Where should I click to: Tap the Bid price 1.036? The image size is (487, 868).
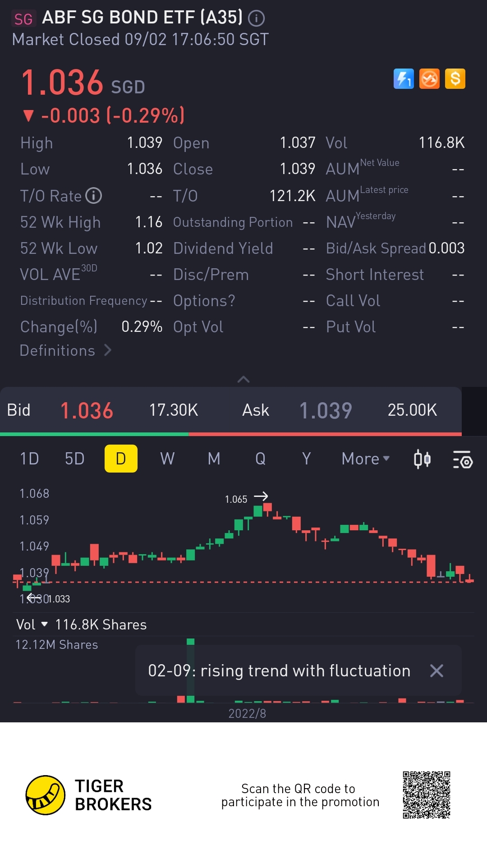tap(87, 410)
